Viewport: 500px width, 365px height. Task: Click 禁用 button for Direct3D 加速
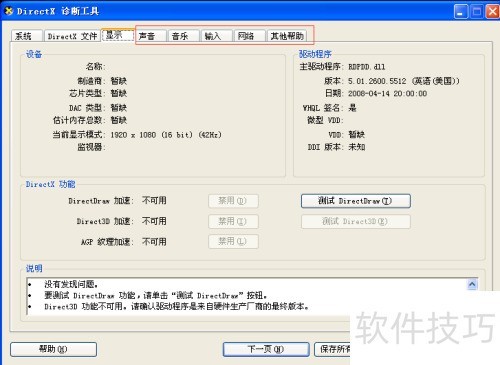[233, 221]
